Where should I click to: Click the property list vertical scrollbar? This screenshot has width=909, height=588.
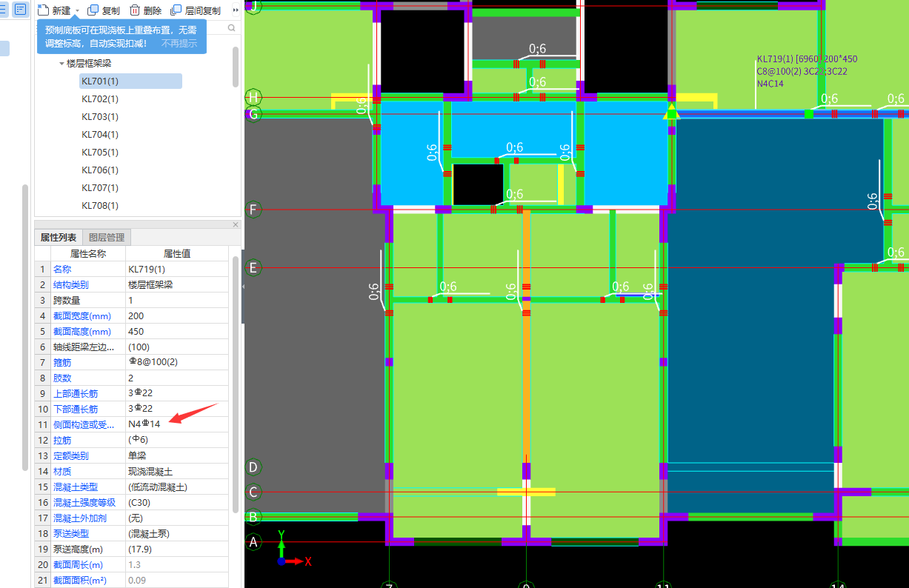point(236,385)
